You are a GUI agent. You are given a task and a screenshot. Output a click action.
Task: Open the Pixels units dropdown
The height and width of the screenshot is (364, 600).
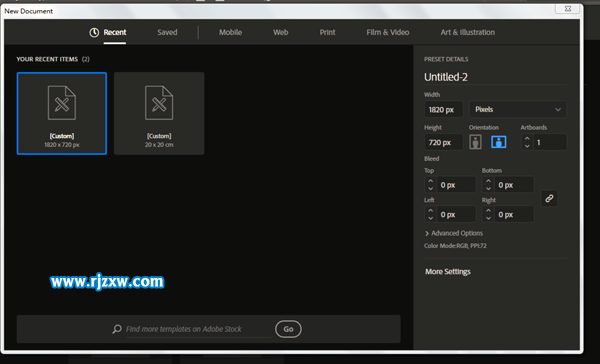pyautogui.click(x=518, y=109)
